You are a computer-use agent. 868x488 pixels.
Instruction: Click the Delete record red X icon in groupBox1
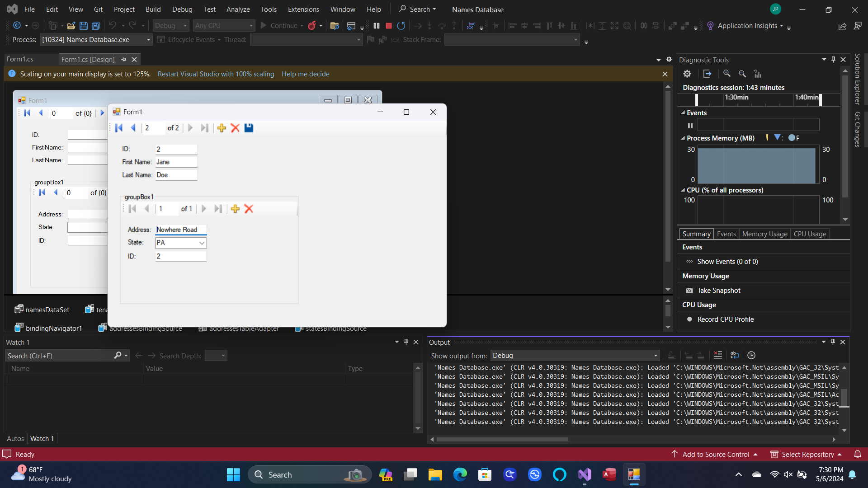pyautogui.click(x=249, y=209)
